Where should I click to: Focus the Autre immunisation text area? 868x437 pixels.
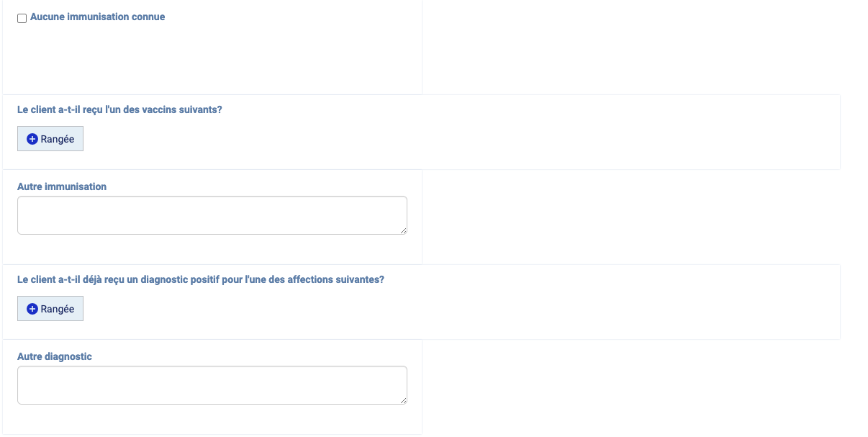tap(212, 215)
